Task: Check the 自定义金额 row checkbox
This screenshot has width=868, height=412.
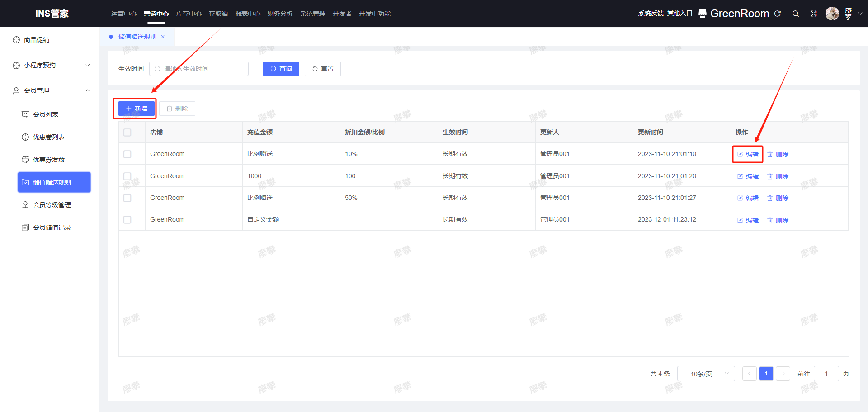Action: (x=127, y=220)
